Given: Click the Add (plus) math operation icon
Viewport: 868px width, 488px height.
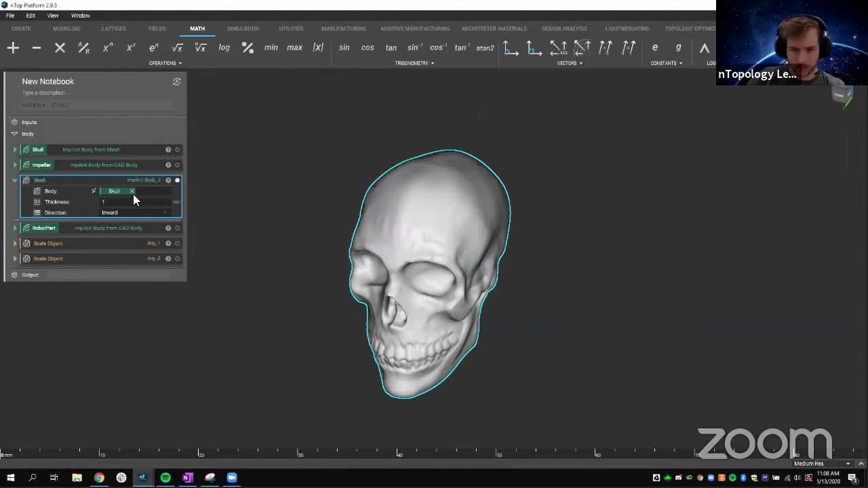Looking at the screenshot, I should (x=13, y=47).
